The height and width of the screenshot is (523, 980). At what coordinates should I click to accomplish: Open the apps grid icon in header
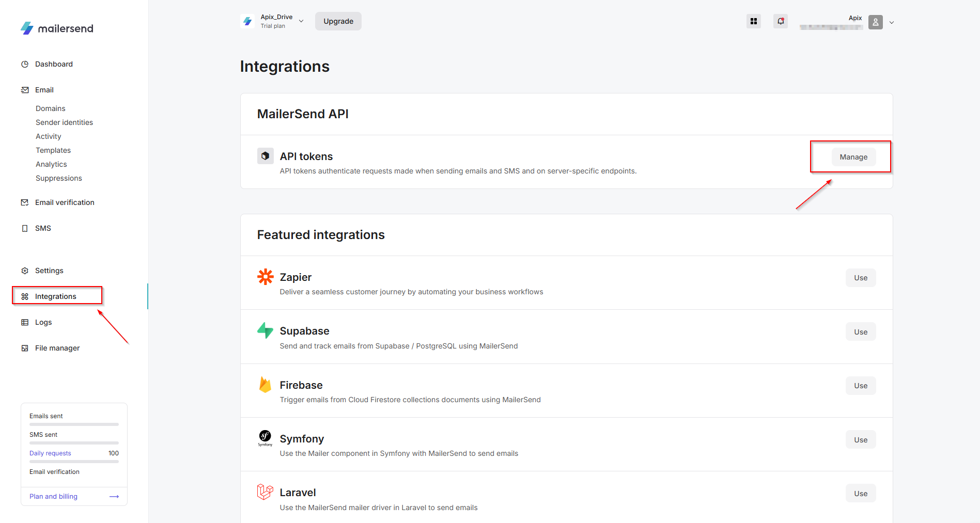coord(754,21)
